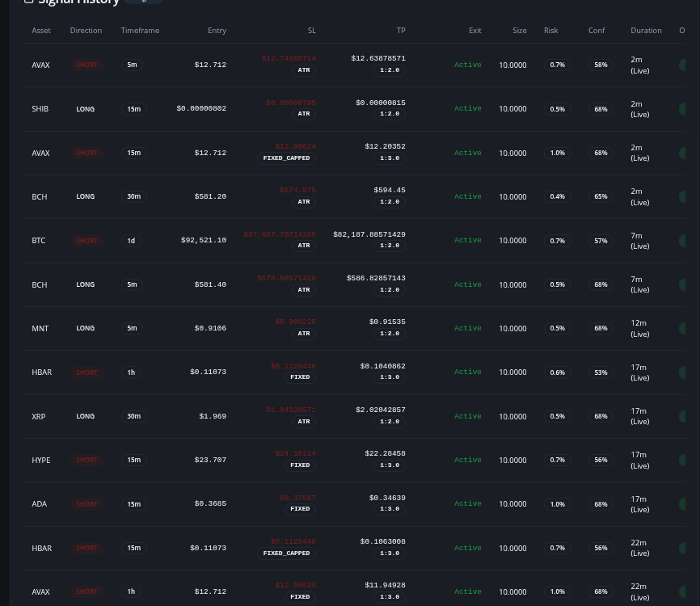Image resolution: width=700 pixels, height=606 pixels.
Task: Click the Entry column header
Action: click(x=217, y=31)
